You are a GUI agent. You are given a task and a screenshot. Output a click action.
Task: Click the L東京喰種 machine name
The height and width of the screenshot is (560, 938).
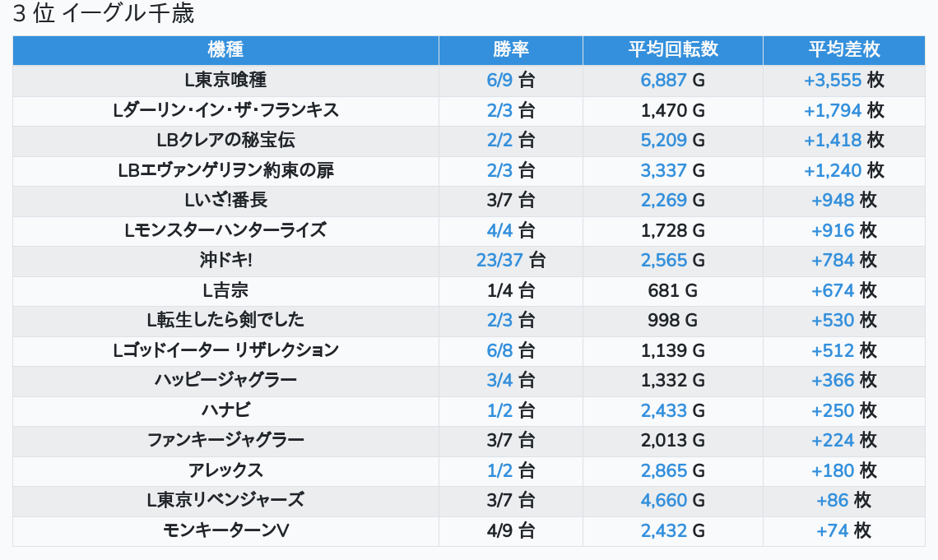pos(225,80)
